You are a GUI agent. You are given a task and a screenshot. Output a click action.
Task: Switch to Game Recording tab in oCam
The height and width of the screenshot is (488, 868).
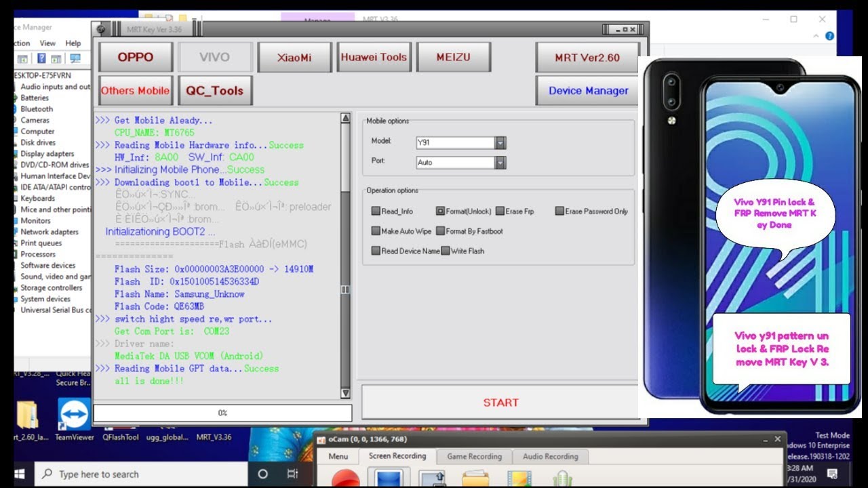(474, 456)
